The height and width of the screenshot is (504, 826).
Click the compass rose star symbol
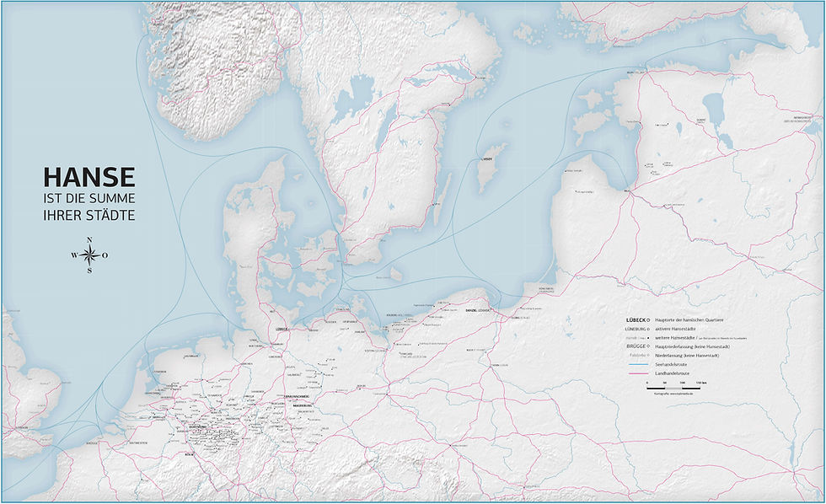tap(90, 256)
